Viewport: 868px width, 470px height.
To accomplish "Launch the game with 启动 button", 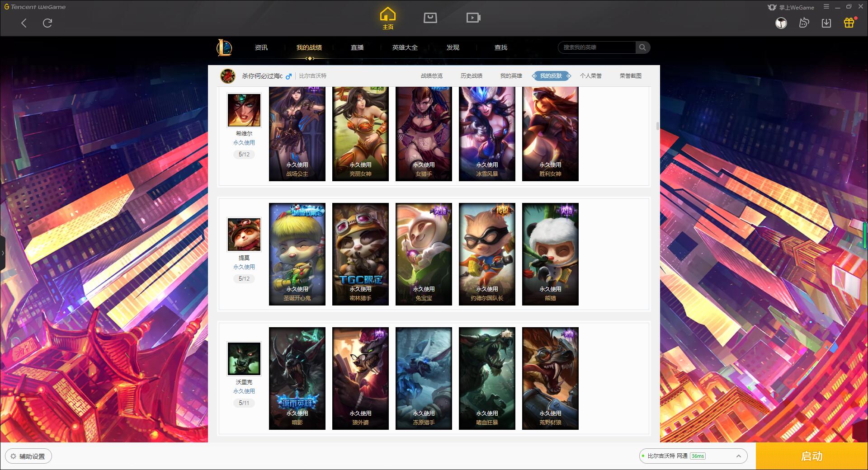I will coord(811,456).
